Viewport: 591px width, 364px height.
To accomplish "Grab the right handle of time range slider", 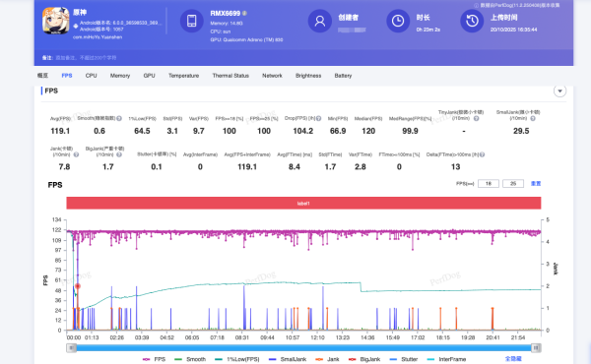I will (537, 348).
